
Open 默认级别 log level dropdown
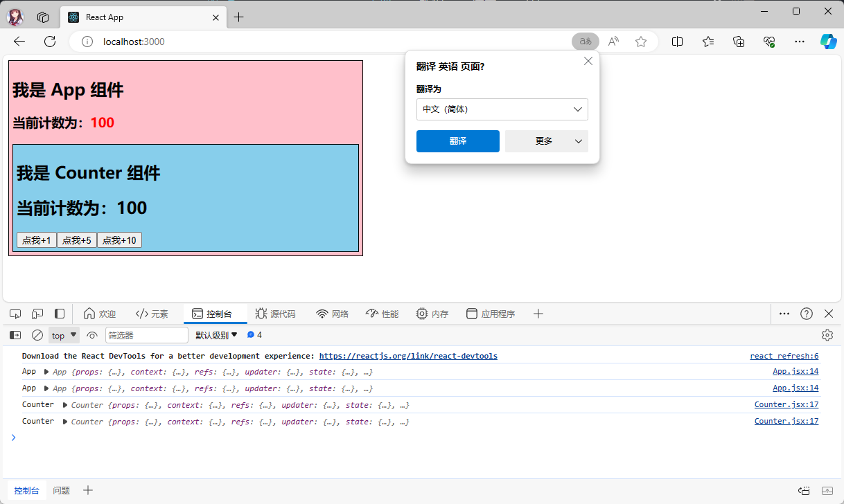pos(216,335)
